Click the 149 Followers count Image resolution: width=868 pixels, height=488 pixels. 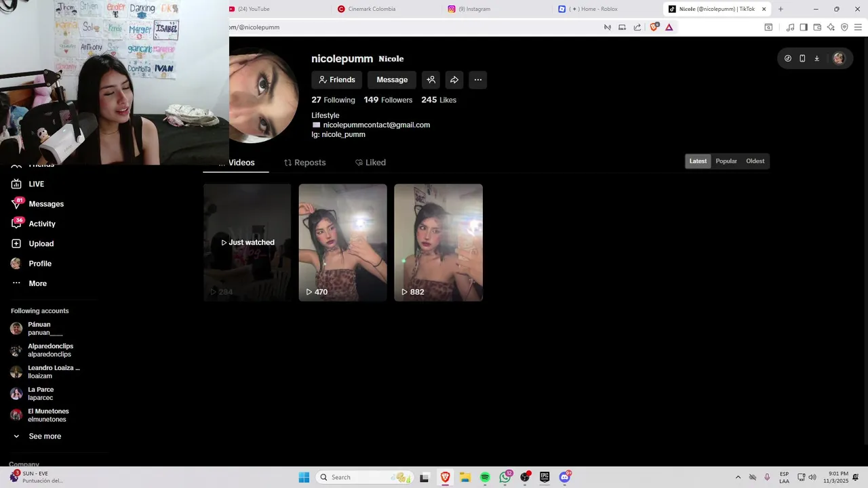[x=388, y=100]
